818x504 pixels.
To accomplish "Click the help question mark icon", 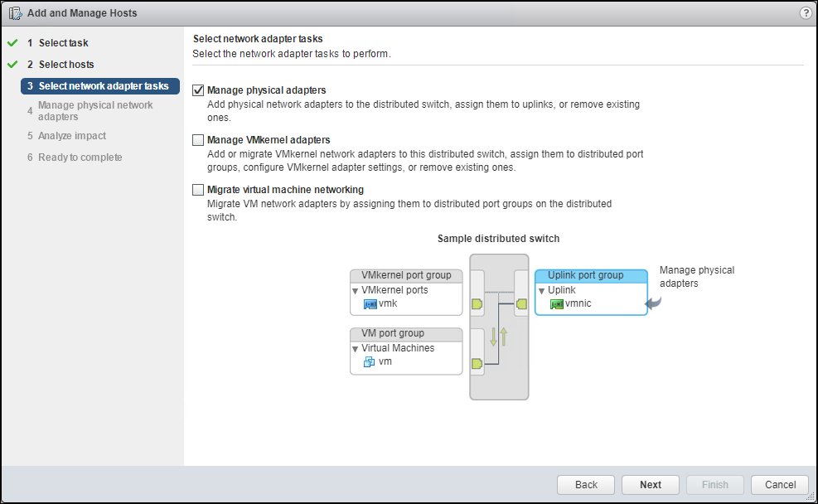I will pos(805,12).
